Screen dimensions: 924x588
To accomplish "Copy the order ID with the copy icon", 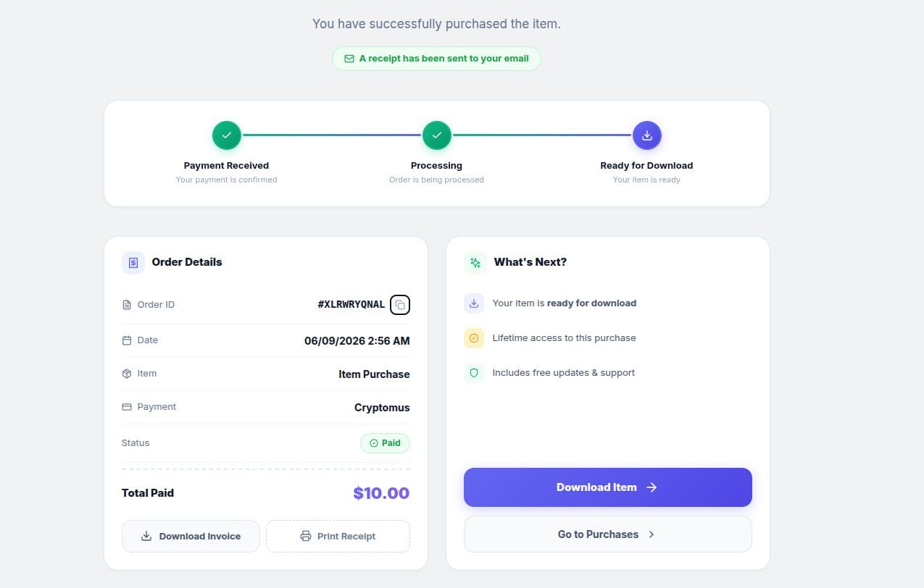I will click(400, 305).
